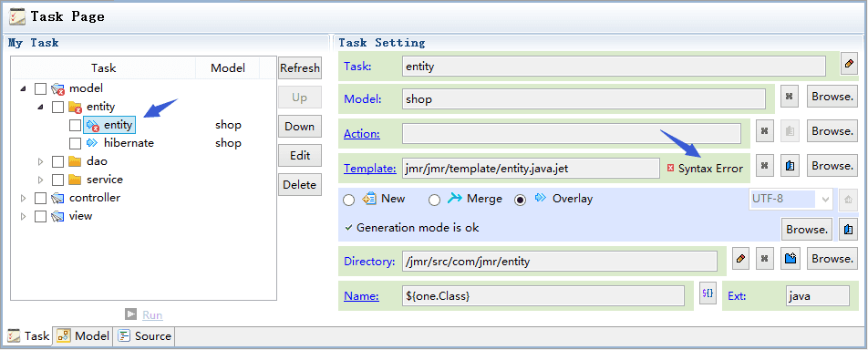Screen dimensions: 868x350
Task: Click the clear X icon in Action row
Action: 764,131
